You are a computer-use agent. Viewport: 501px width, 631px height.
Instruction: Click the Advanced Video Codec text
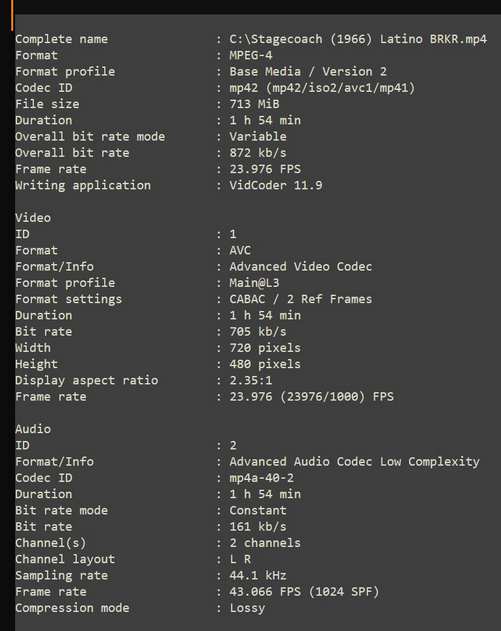pos(301,267)
